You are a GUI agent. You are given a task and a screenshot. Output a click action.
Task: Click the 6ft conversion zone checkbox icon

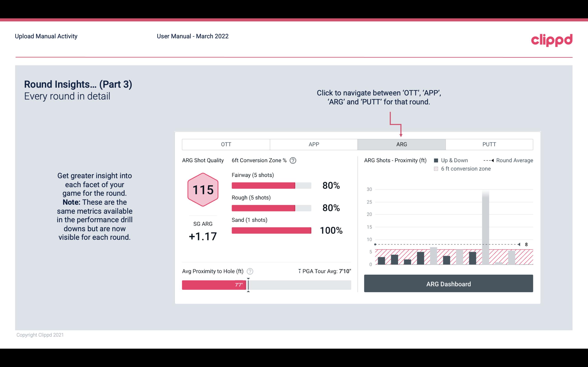coord(436,169)
